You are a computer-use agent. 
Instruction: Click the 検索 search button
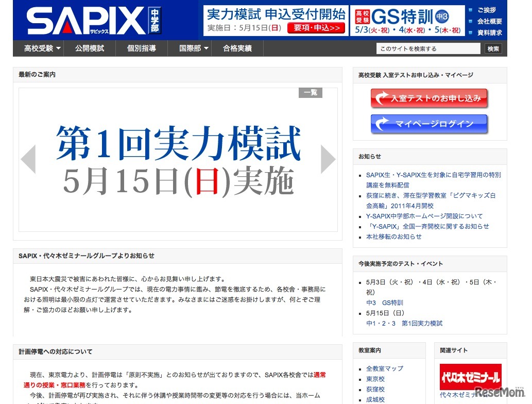point(493,47)
